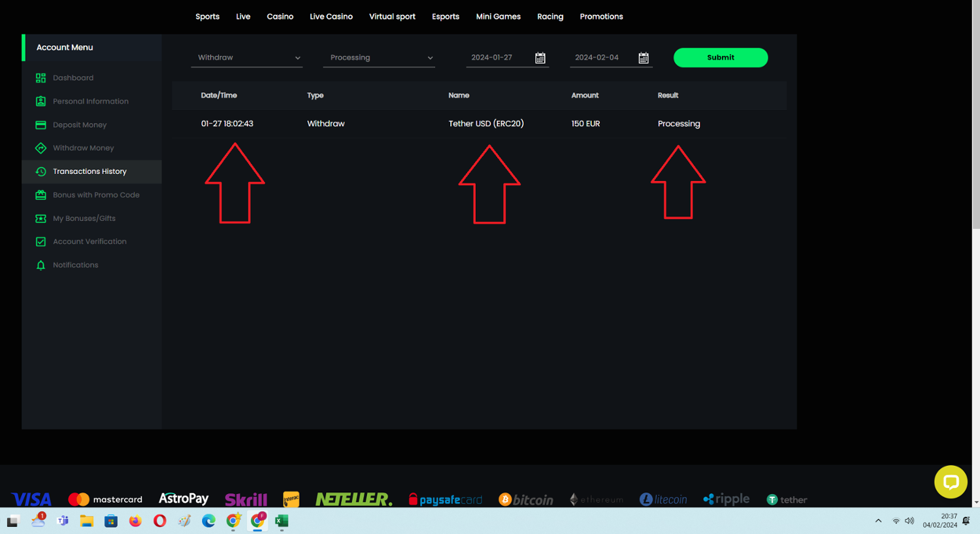This screenshot has width=980, height=534.
Task: Open the Promotions menu item
Action: click(x=601, y=16)
